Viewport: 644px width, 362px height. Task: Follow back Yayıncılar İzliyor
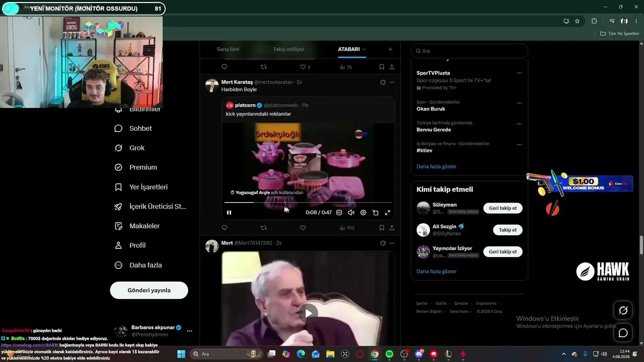[503, 251]
